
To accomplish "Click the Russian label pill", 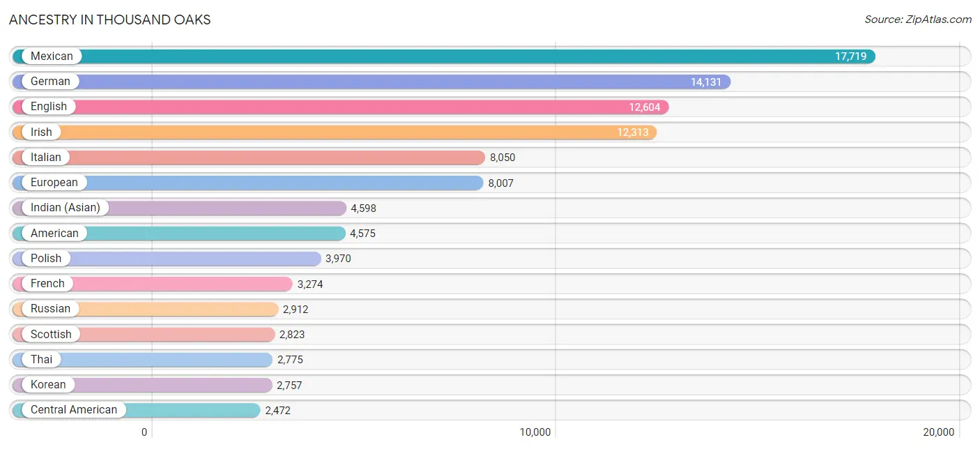I will [50, 309].
